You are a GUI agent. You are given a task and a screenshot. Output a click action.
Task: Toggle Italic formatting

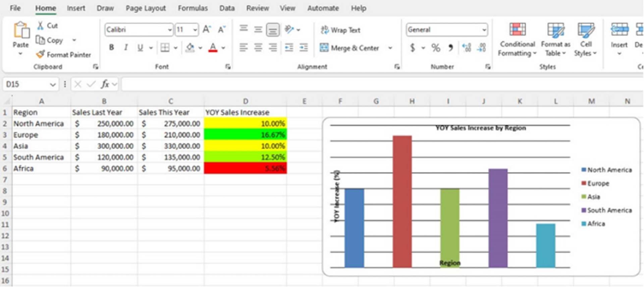coord(126,48)
